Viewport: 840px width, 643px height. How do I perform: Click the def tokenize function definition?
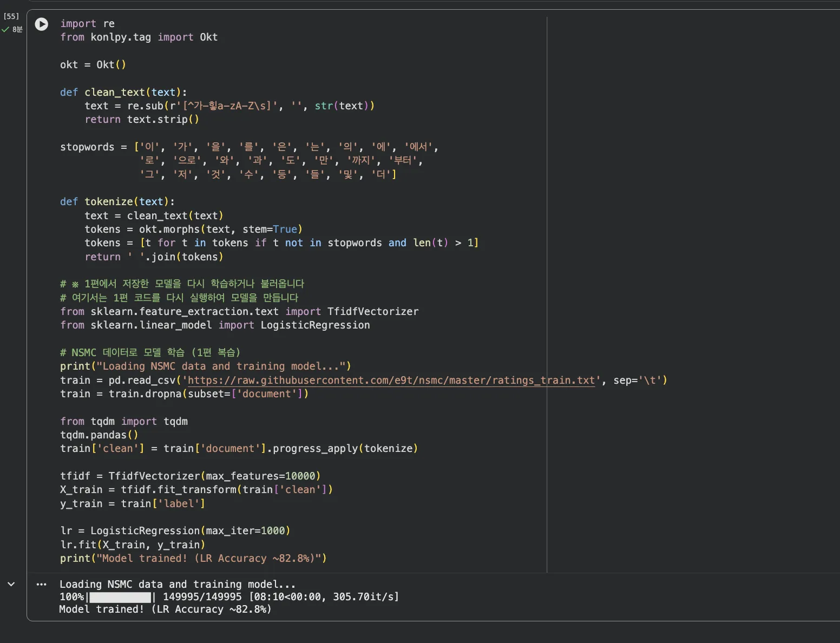[117, 202]
